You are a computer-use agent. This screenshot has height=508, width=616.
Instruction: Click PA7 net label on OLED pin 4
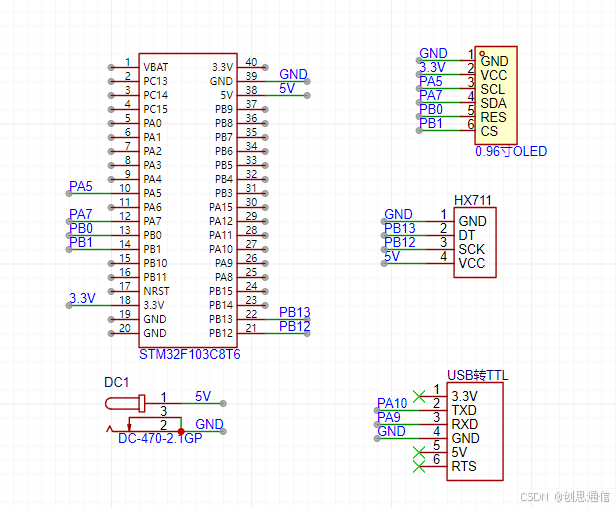point(431,95)
